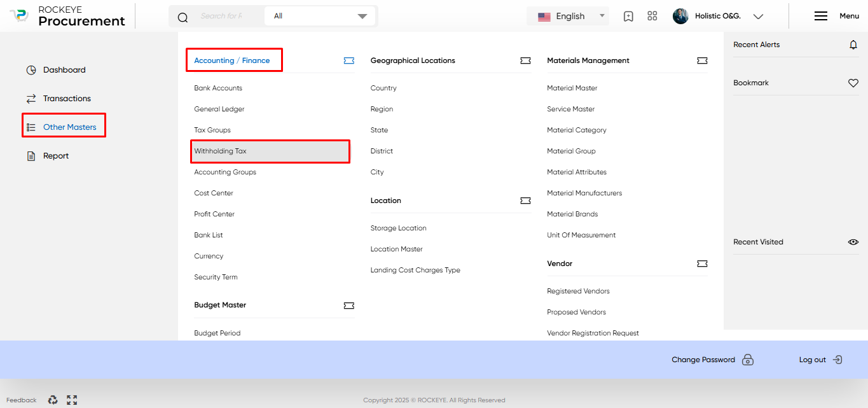868x408 pixels.
Task: Click the lock icon next to Change Password
Action: (748, 360)
